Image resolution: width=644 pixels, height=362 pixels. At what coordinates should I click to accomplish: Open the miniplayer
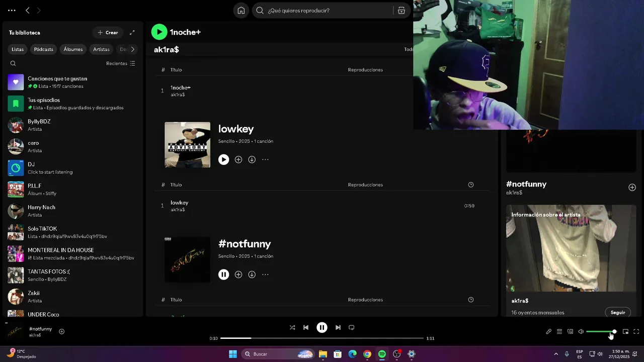point(625,332)
